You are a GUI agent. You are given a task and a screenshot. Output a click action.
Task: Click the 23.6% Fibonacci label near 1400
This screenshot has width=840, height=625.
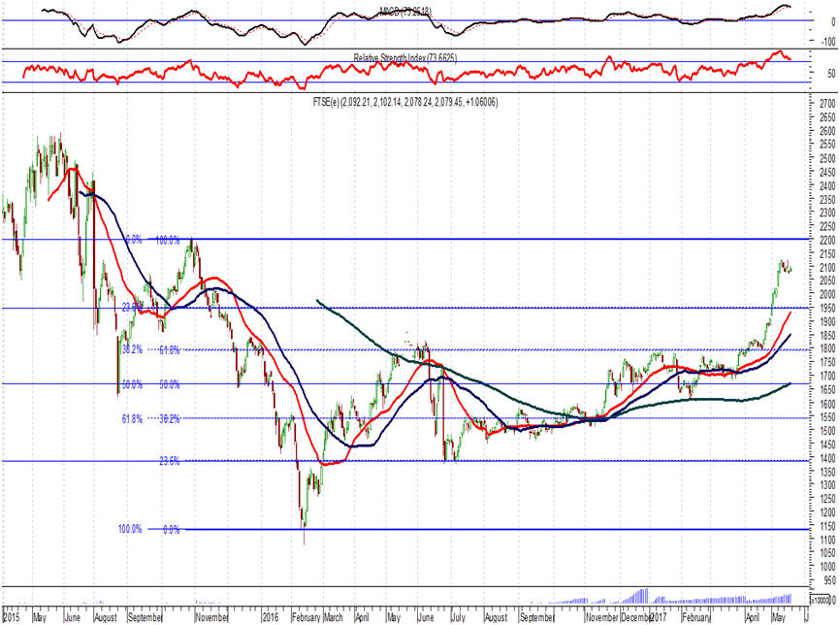pos(171,461)
